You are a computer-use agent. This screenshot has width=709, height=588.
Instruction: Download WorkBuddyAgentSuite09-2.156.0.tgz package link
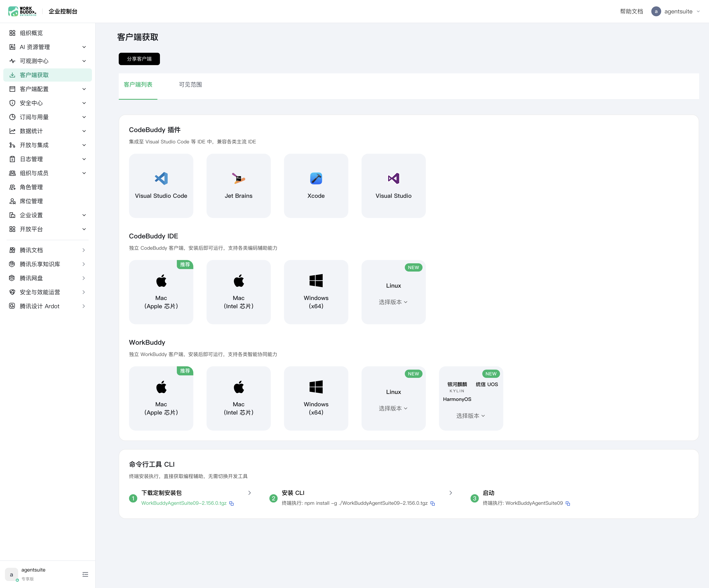[184, 503]
